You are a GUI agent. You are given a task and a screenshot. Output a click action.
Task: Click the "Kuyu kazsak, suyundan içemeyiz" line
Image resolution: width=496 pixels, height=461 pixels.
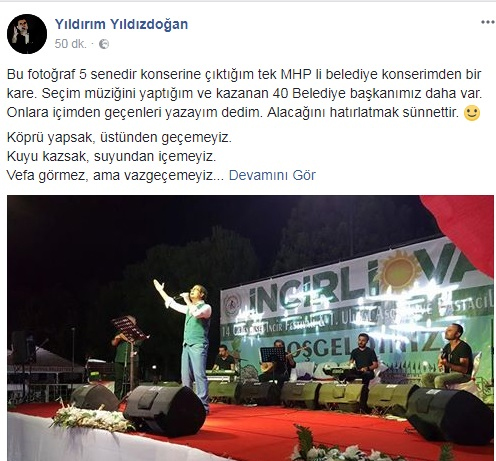(111, 156)
